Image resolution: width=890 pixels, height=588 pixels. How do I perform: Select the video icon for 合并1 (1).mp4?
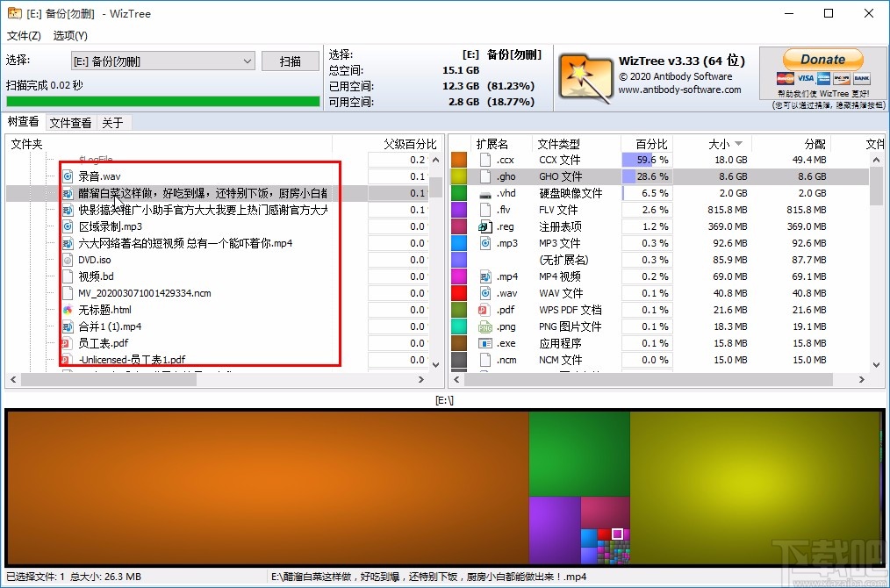67,326
